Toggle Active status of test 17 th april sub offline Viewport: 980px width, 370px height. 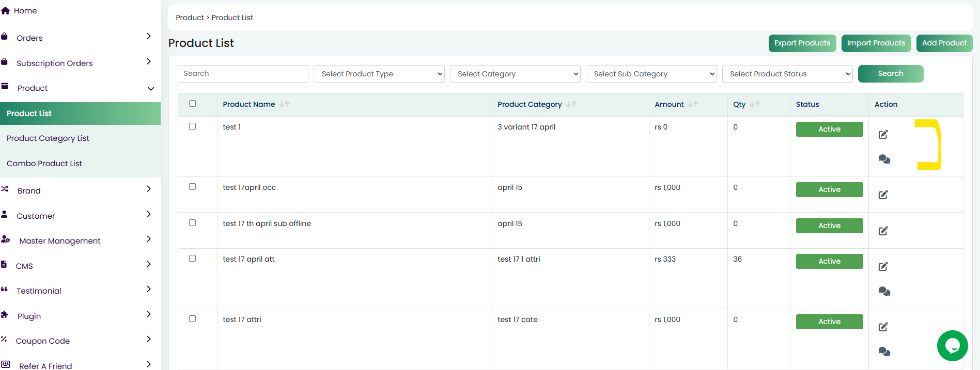(x=829, y=226)
